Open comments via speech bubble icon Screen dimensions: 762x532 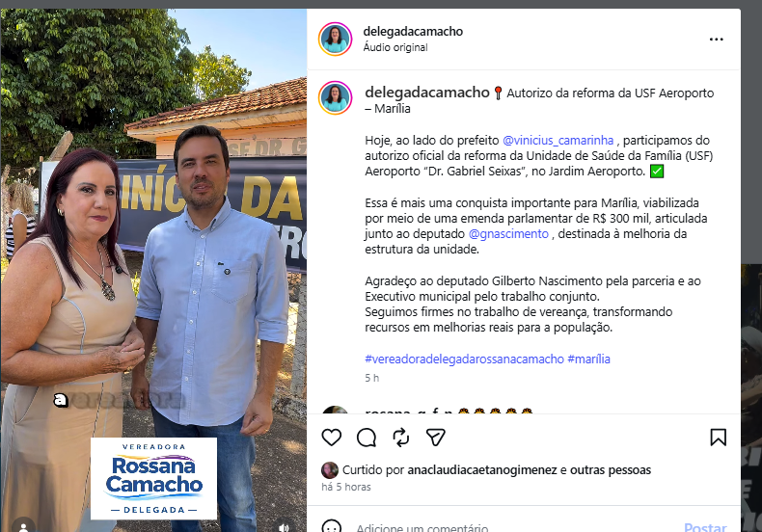point(367,438)
